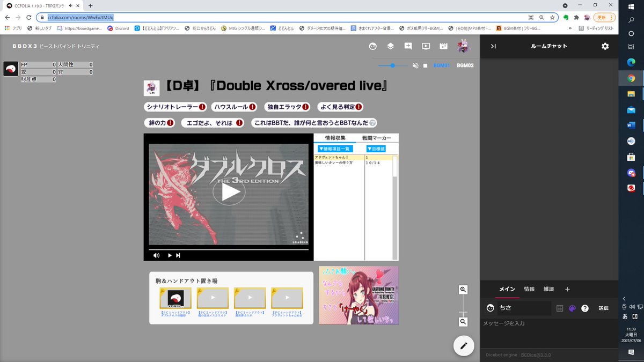Switch to メイン chat tab
The height and width of the screenshot is (362, 644).
(x=507, y=289)
